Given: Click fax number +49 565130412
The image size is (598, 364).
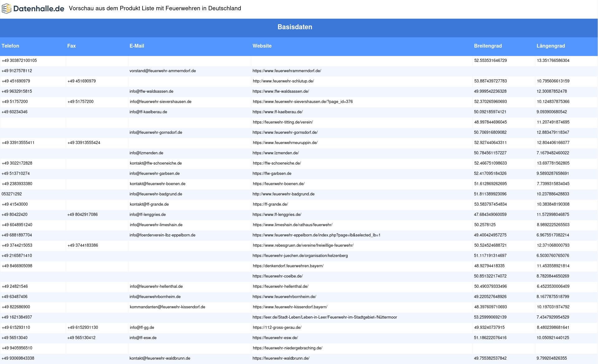Looking at the screenshot, I should 81,338.
